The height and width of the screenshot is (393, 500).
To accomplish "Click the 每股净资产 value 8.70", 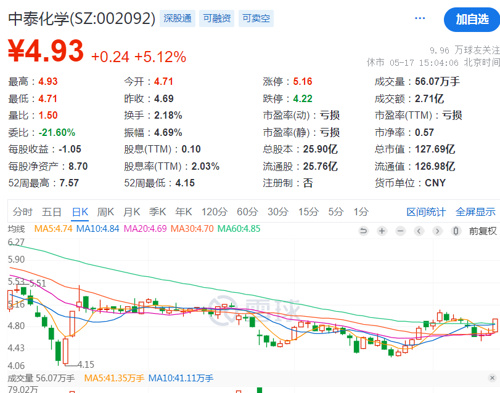I will [x=78, y=166].
